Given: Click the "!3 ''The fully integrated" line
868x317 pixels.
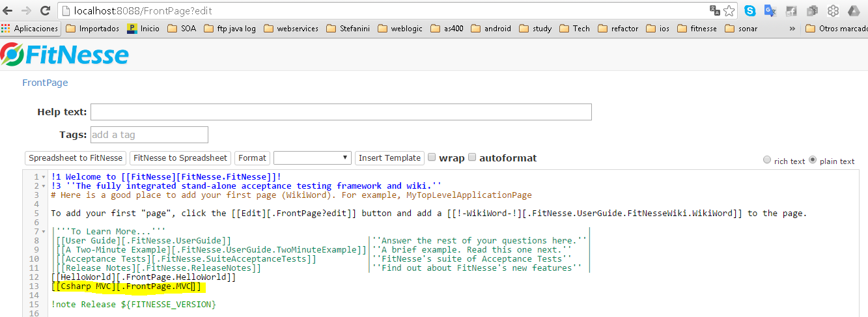Looking at the screenshot, I should point(246,186).
